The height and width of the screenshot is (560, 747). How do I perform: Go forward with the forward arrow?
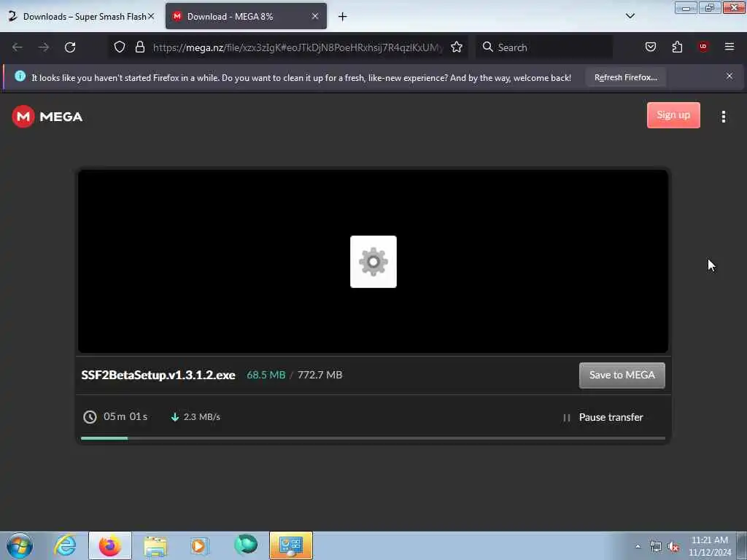coord(44,47)
